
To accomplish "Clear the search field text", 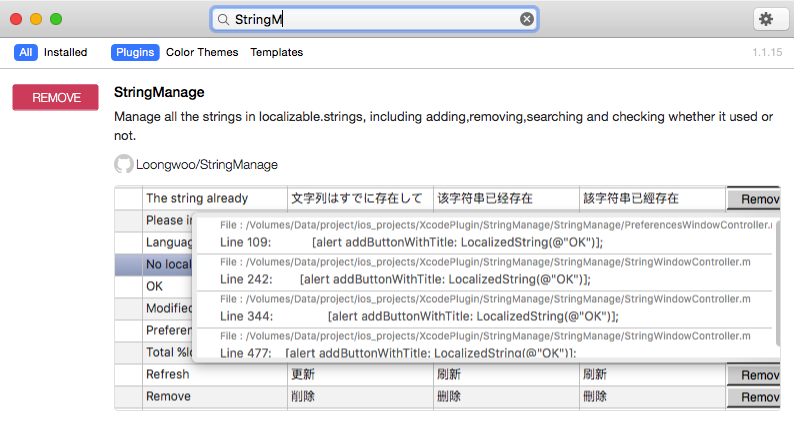I will pyautogui.click(x=526, y=19).
